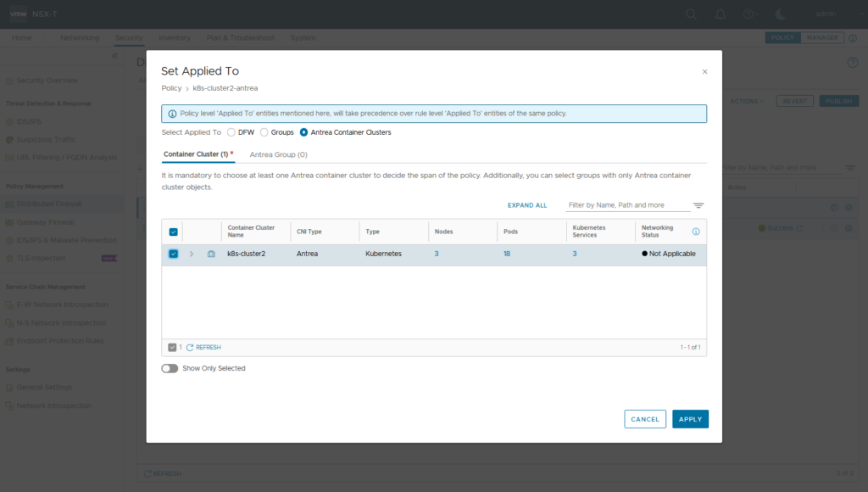The height and width of the screenshot is (492, 868).
Task: Click the CNI Type column header
Action: [325, 232]
